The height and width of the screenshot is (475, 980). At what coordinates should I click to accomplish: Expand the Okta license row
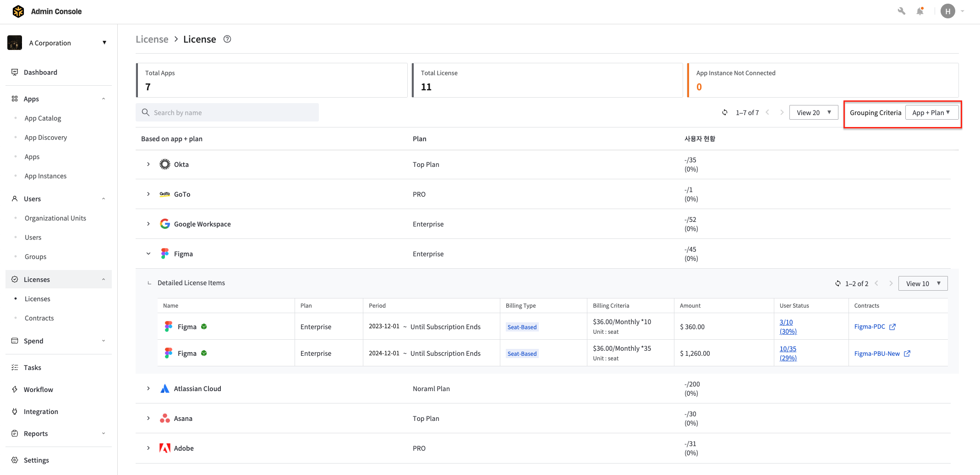pos(148,165)
